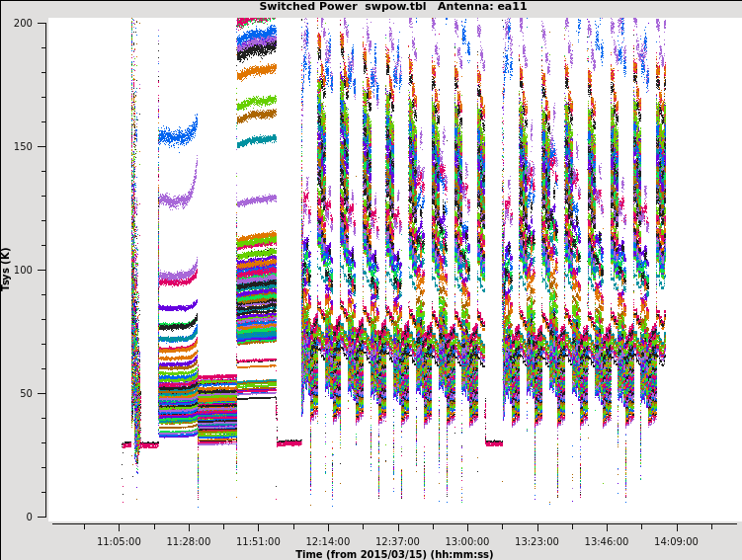This screenshot has width=742, height=560.
Task: Click the orange data band near 180 K
Action: point(256,71)
